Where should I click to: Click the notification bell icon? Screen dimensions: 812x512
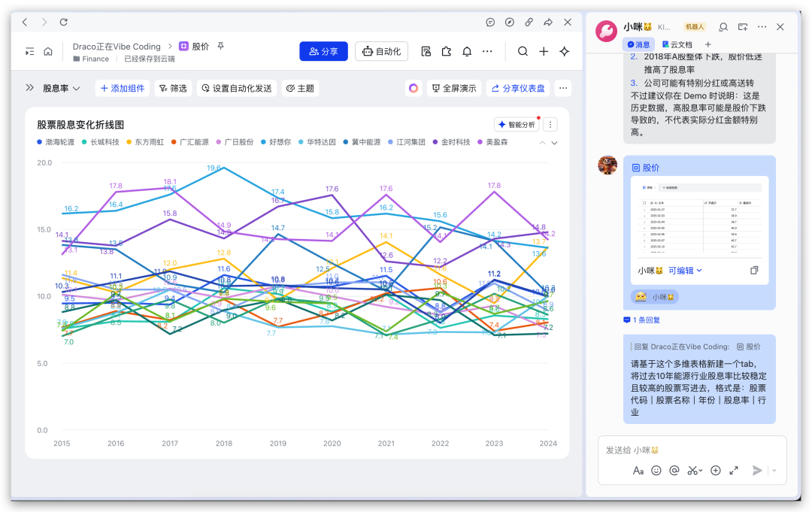(467, 52)
